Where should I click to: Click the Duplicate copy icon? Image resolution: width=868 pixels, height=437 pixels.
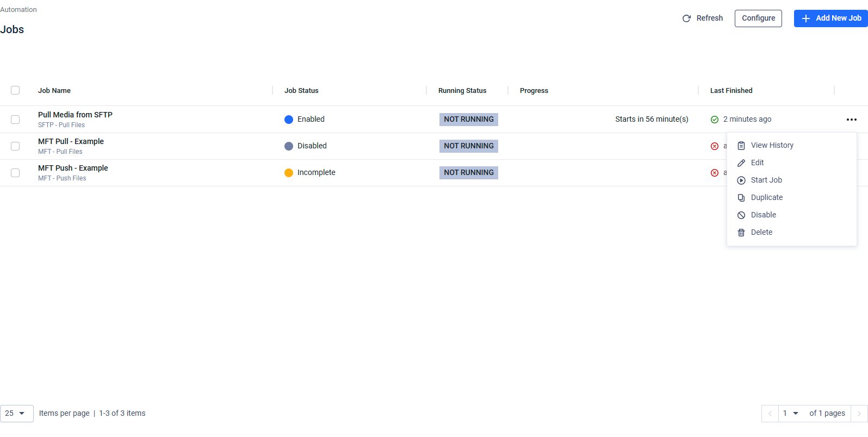point(741,198)
